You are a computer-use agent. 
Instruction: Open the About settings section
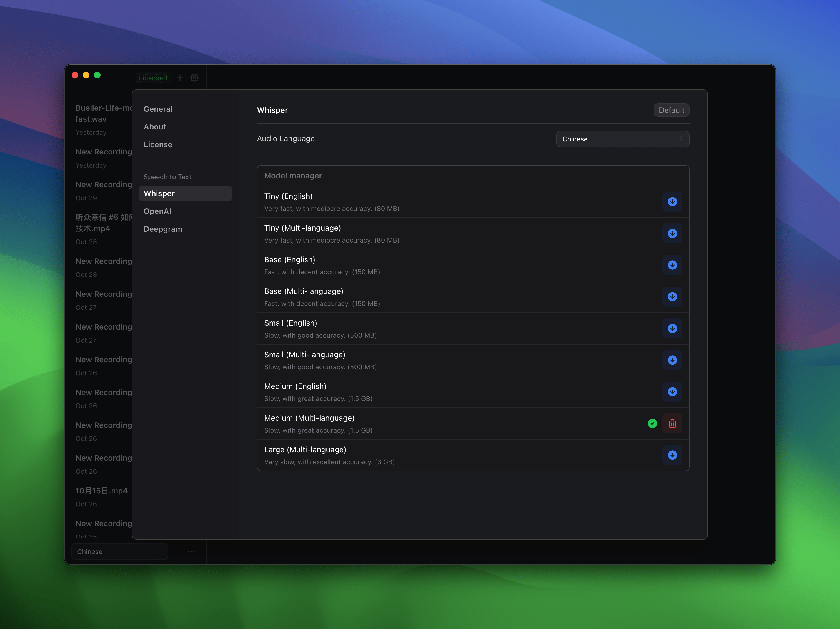pyautogui.click(x=155, y=127)
